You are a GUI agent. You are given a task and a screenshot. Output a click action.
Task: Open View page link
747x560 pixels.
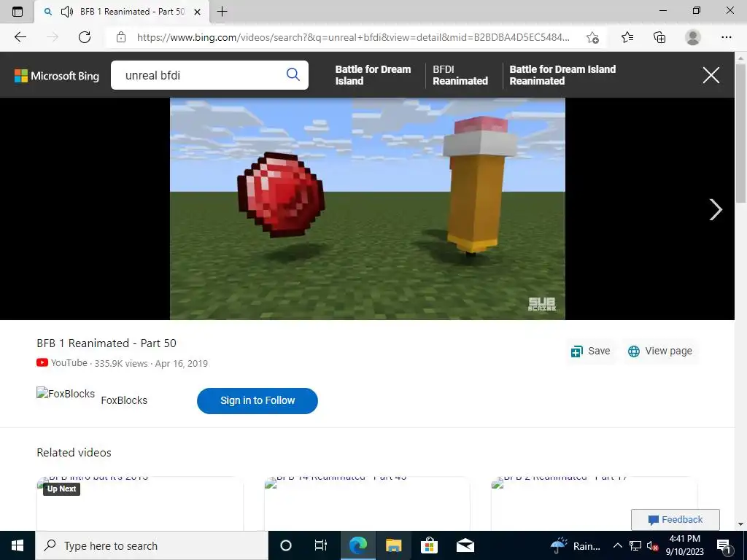tap(659, 351)
